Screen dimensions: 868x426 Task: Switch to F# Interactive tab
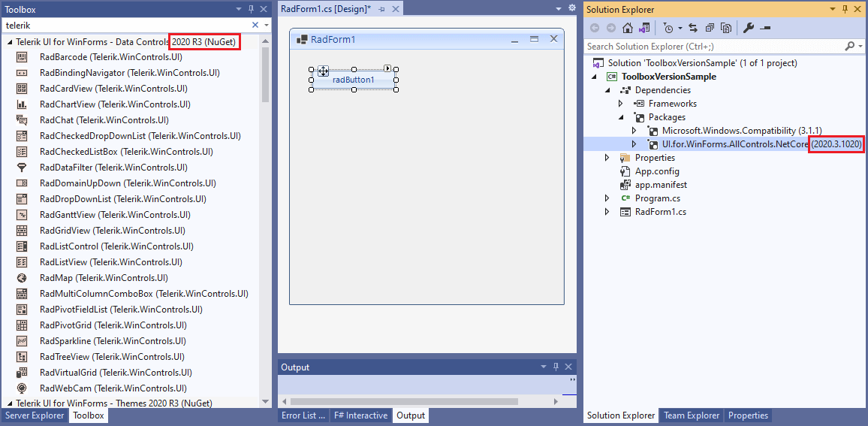[360, 415]
